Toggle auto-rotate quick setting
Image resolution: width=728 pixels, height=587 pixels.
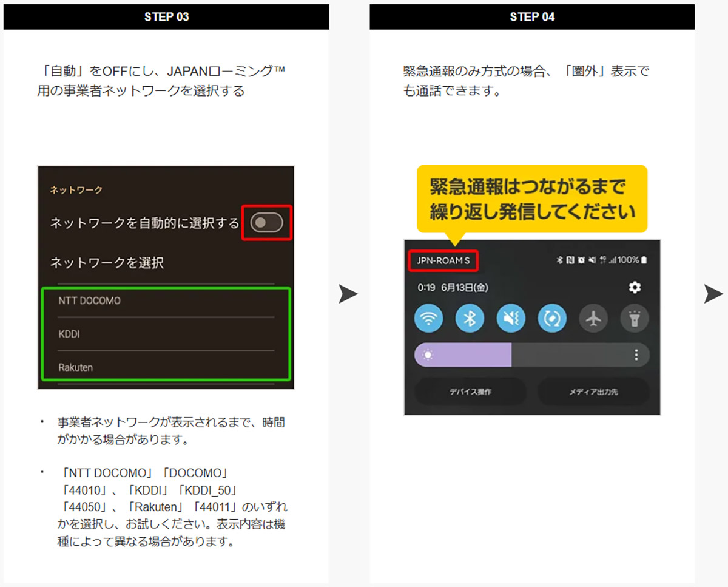tap(552, 318)
